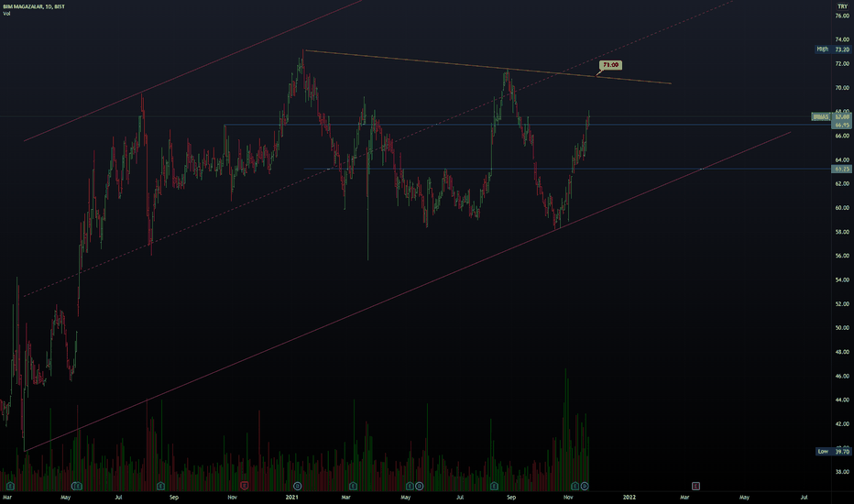
Task: Click the 66.95 price axis tag
Action: 841,125
